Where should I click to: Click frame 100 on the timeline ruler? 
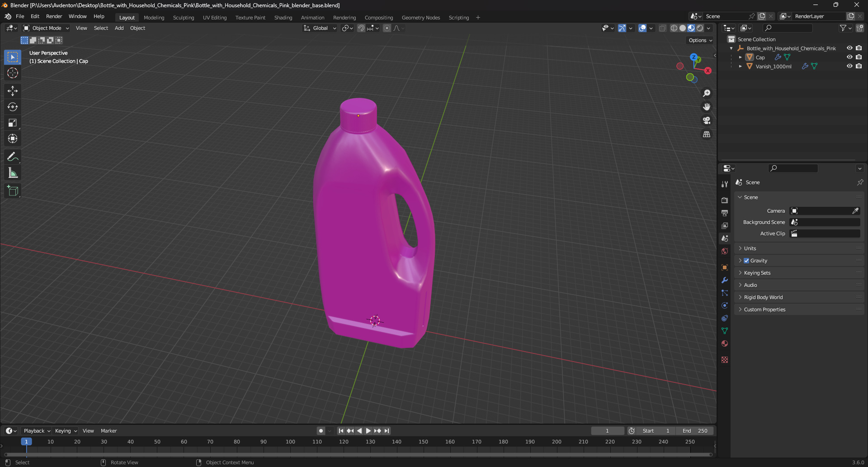coord(290,442)
